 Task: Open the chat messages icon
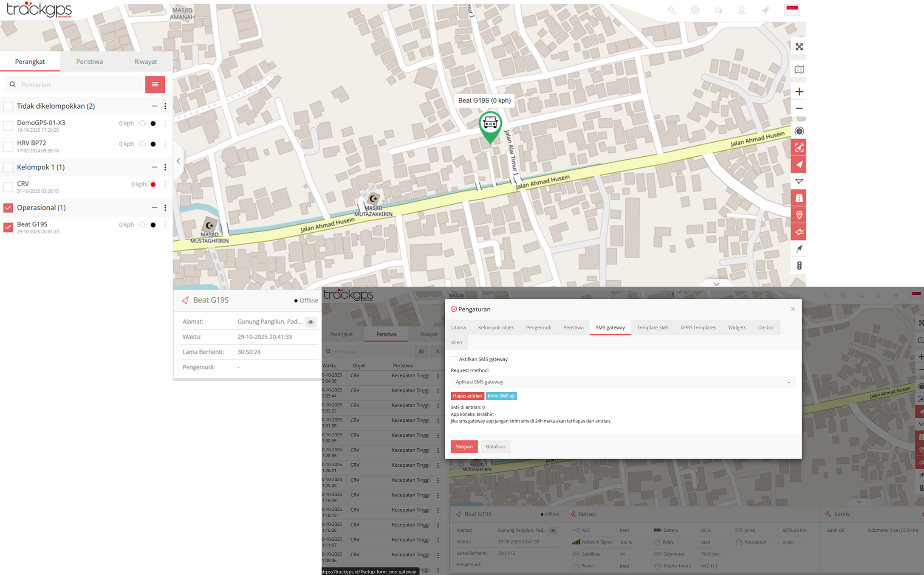719,10
